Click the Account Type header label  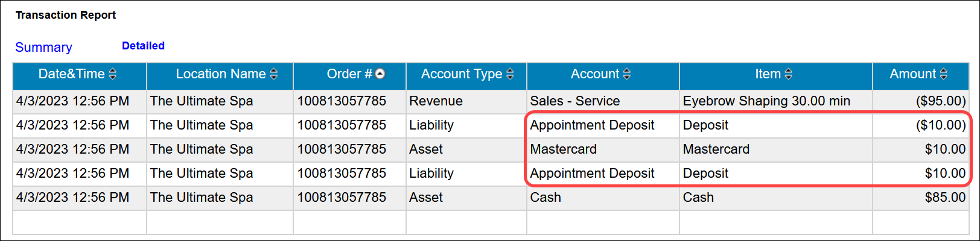[x=462, y=74]
